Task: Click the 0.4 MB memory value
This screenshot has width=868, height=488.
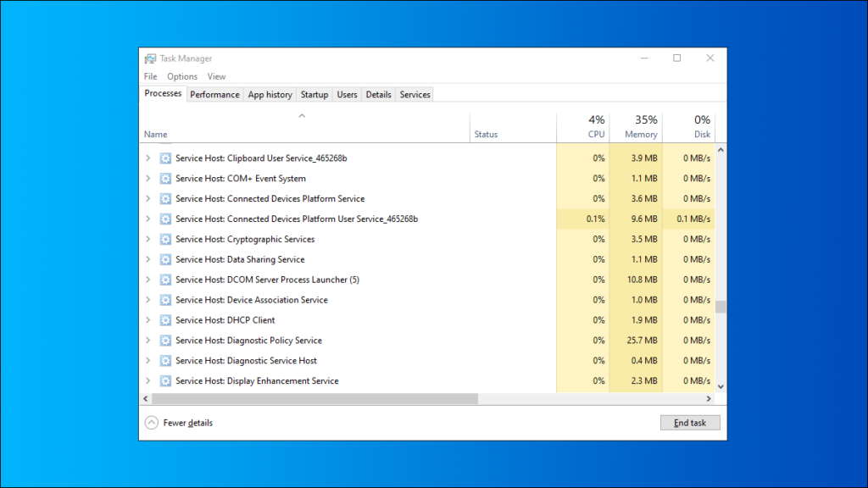Action: coord(644,361)
